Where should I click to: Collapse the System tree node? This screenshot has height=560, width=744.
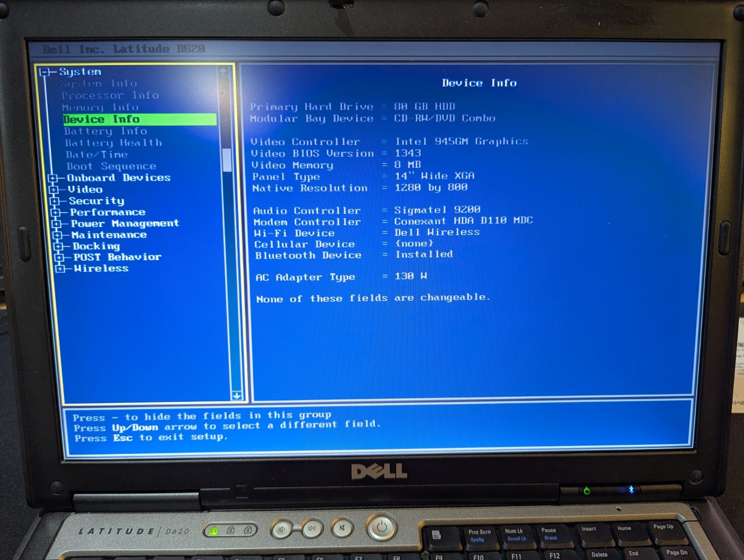point(45,72)
